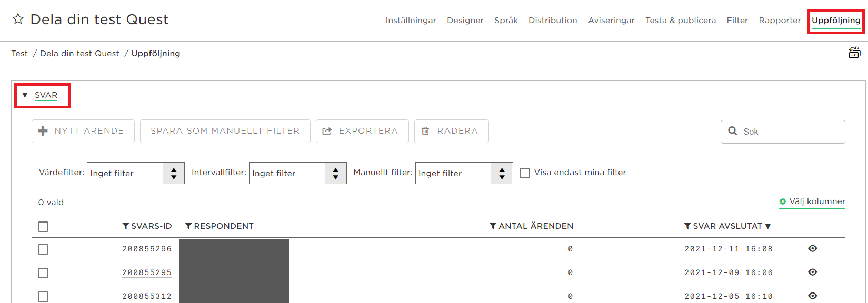This screenshot has width=868, height=303.
Task: Open the Intervallfilter dropdown
Action: (298, 173)
